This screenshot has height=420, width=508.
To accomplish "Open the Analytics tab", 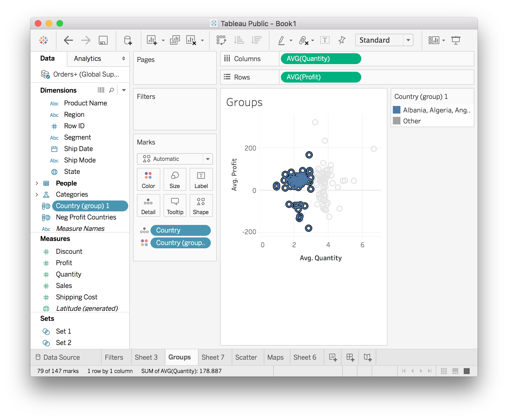I will click(87, 59).
